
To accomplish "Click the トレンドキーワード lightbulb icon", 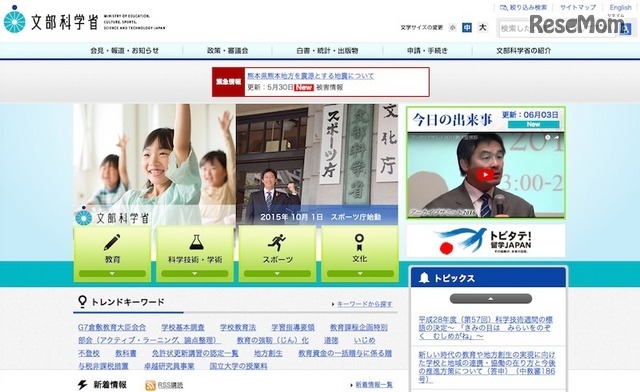I will [82, 302].
